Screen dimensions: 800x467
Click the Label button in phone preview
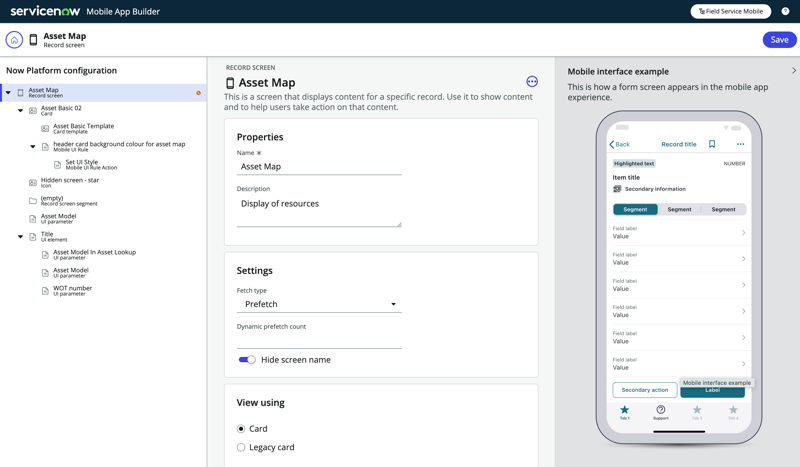[712, 391]
